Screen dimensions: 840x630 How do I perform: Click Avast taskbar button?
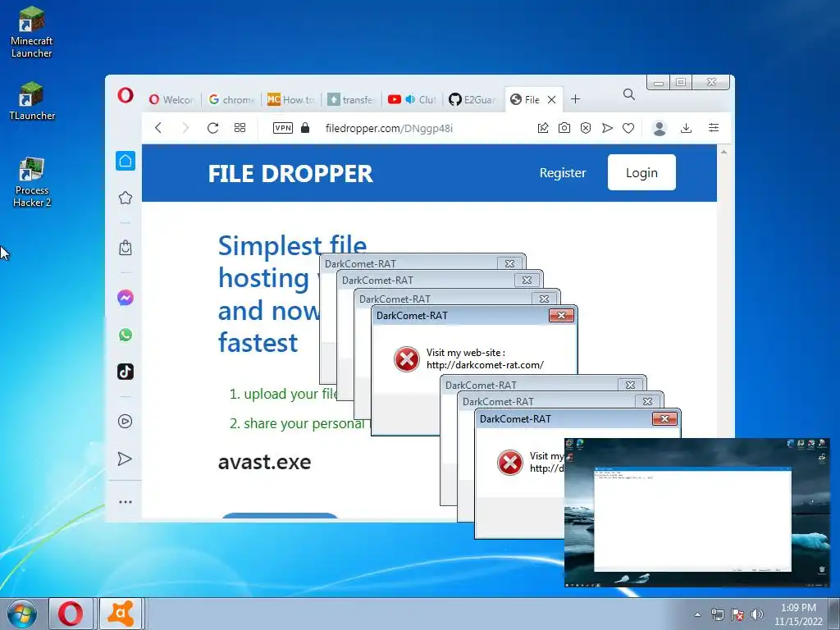(x=121, y=614)
